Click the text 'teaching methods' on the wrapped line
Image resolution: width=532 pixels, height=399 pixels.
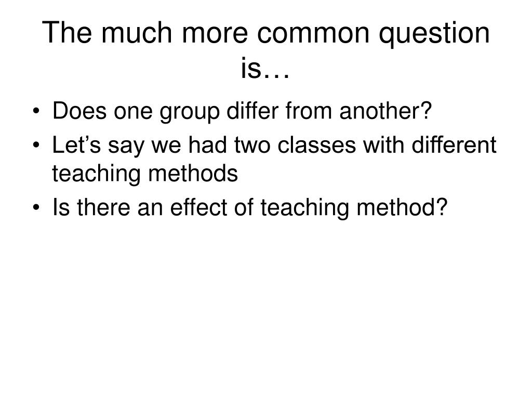145,175
